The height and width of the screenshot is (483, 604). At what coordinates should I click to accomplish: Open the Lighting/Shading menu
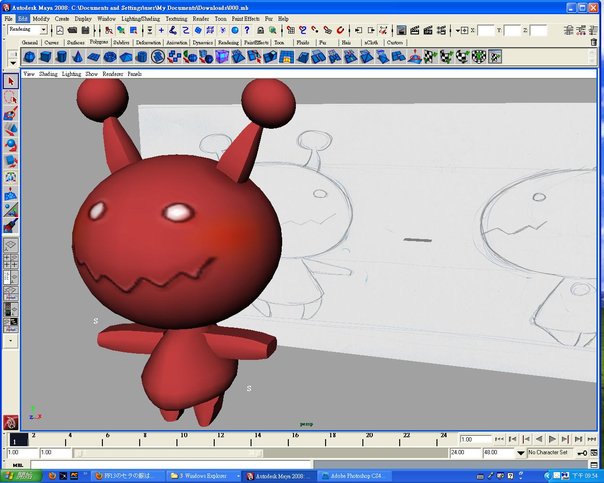141,19
